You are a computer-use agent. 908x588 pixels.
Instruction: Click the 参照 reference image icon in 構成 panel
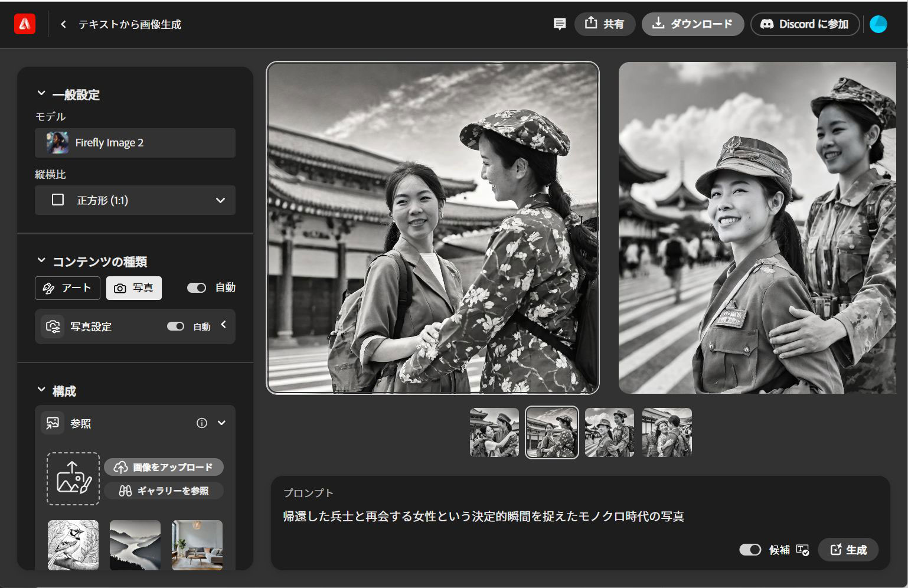[x=53, y=423]
